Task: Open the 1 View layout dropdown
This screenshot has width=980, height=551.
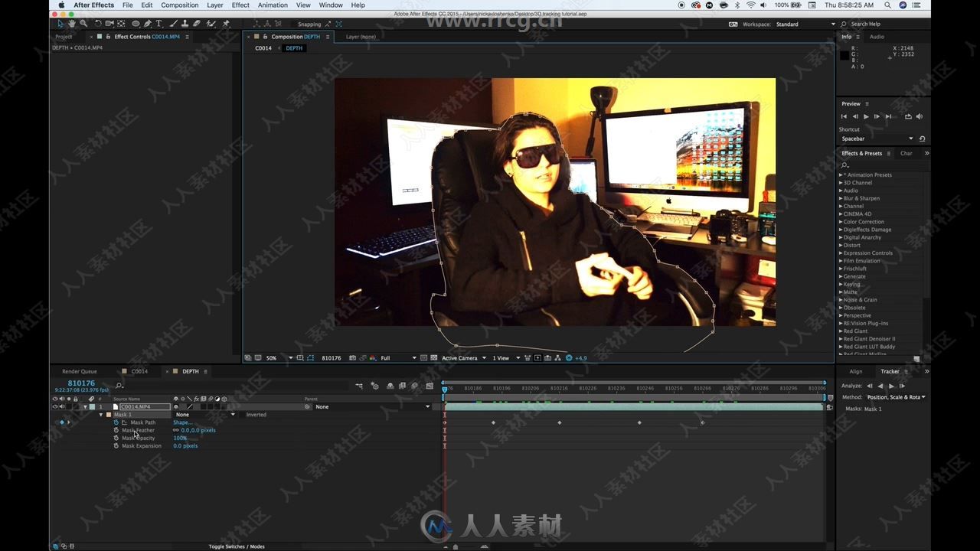Action: pyautogui.click(x=506, y=357)
